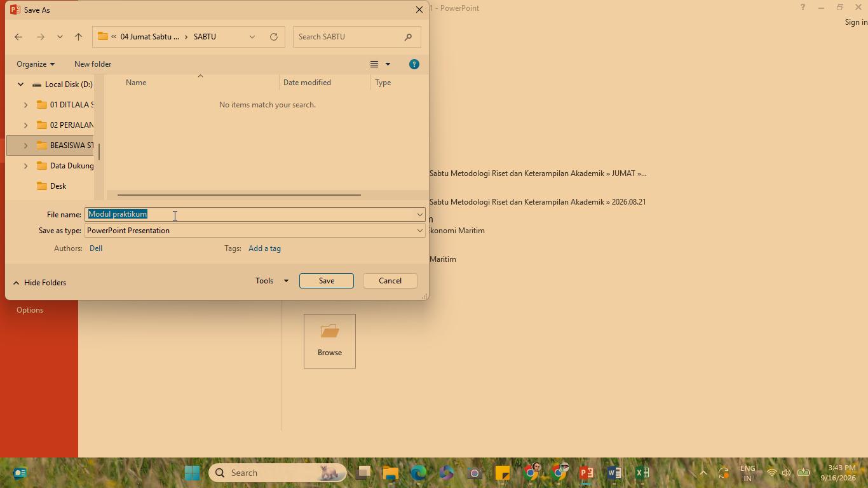Image resolution: width=868 pixels, height=488 pixels.
Task: Go up one folder level
Action: [79, 37]
